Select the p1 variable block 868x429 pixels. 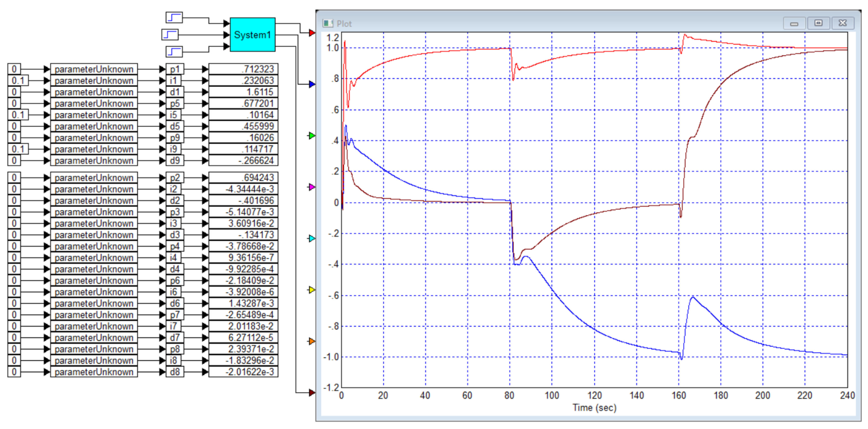pos(175,69)
